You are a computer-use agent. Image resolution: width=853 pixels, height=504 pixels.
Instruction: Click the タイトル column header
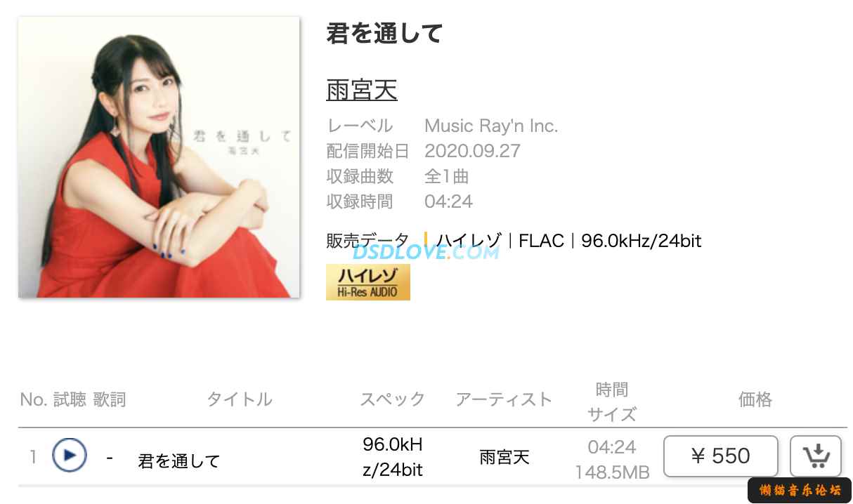pyautogui.click(x=239, y=399)
